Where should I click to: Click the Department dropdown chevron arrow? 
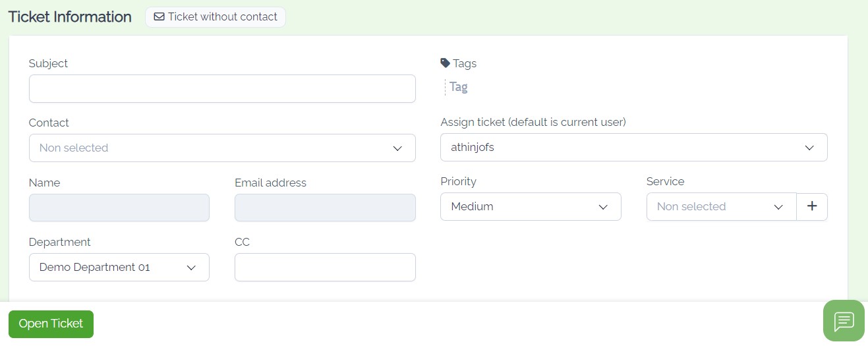coord(191,268)
